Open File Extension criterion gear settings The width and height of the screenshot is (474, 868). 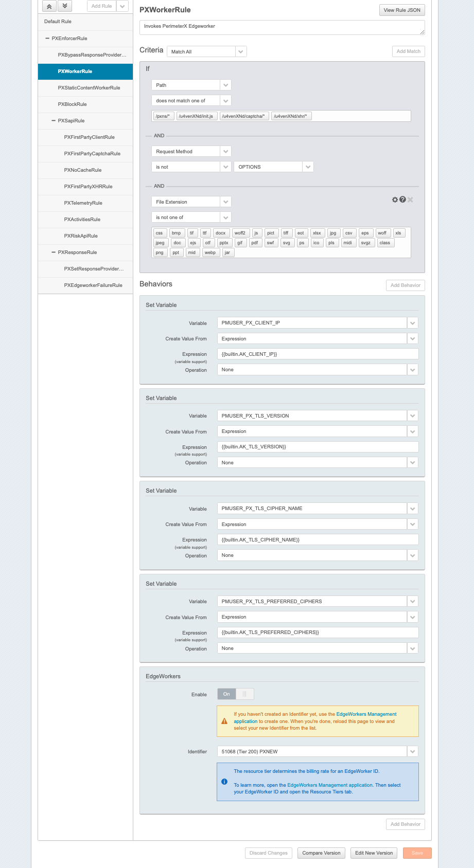point(395,200)
